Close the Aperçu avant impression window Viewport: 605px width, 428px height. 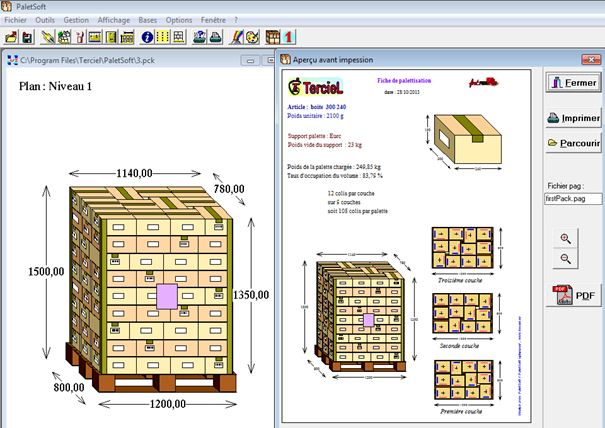(x=591, y=59)
